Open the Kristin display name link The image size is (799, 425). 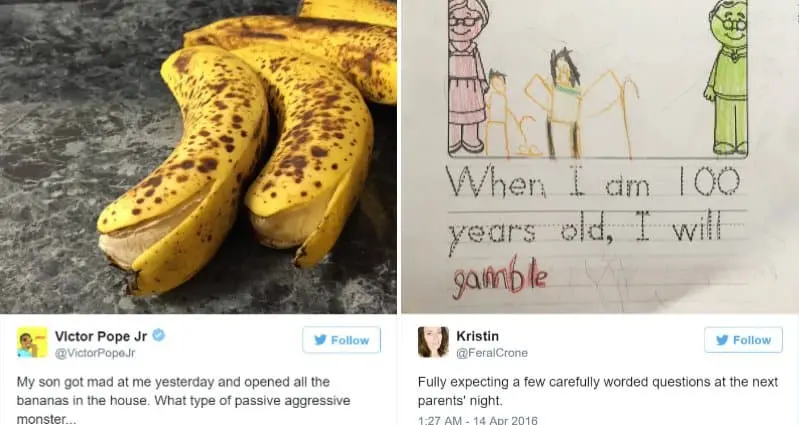(477, 336)
